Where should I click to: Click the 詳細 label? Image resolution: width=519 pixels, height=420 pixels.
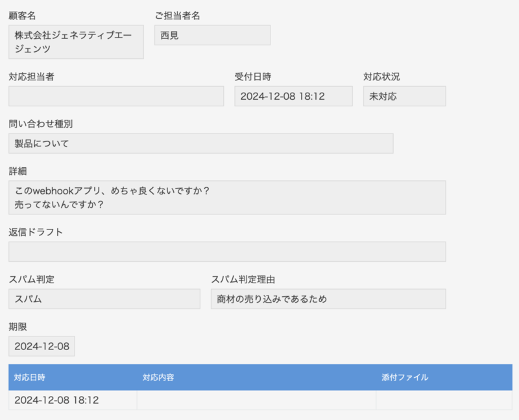(x=18, y=171)
